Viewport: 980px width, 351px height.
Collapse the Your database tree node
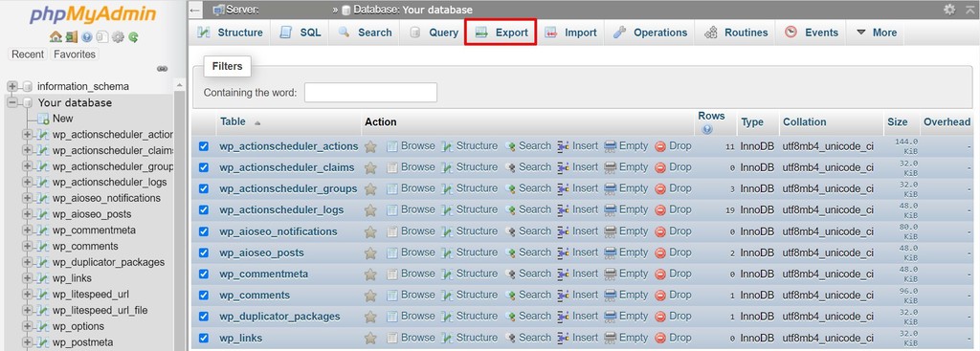click(x=11, y=102)
